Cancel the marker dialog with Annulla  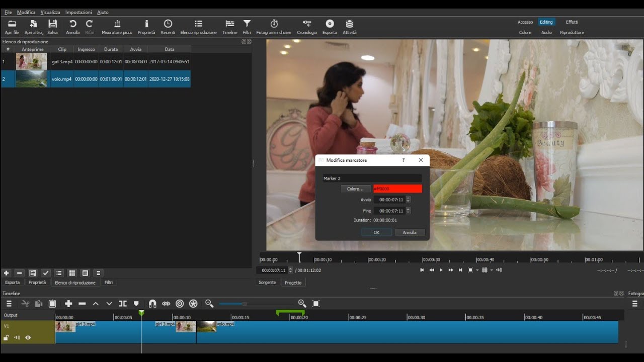(x=410, y=232)
